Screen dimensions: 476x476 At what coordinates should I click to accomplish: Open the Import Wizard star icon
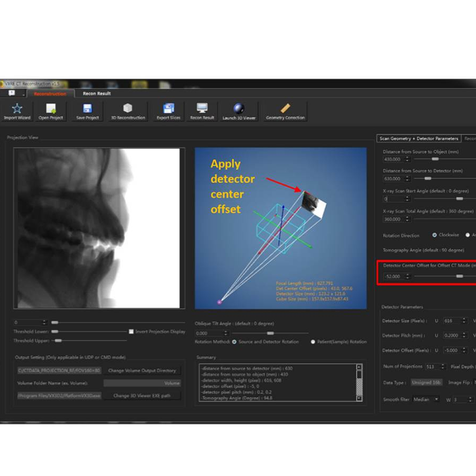[17, 109]
